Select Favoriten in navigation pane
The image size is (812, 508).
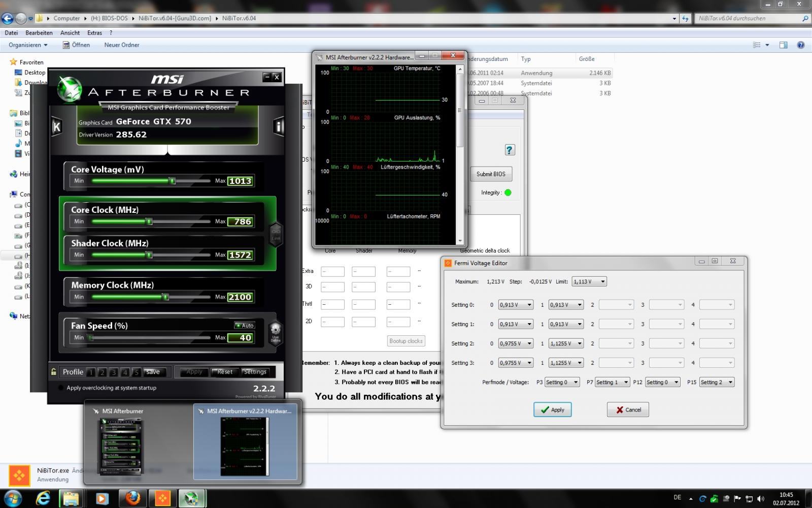(31, 62)
